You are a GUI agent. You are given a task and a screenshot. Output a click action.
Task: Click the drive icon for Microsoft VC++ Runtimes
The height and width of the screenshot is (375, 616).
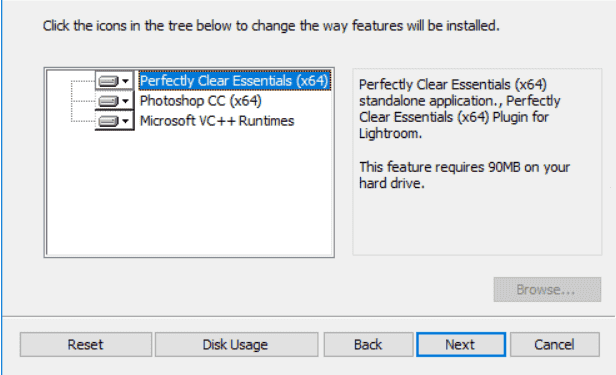click(x=108, y=121)
